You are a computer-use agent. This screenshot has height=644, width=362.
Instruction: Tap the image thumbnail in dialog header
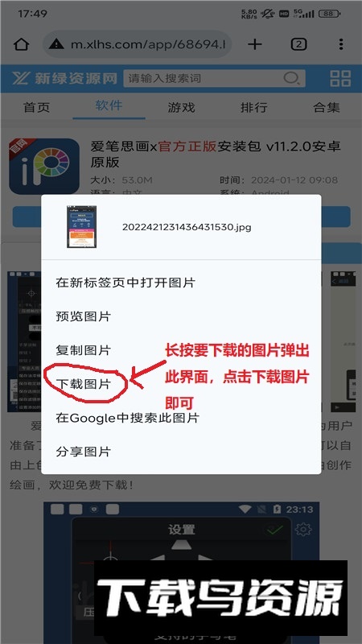click(x=82, y=227)
